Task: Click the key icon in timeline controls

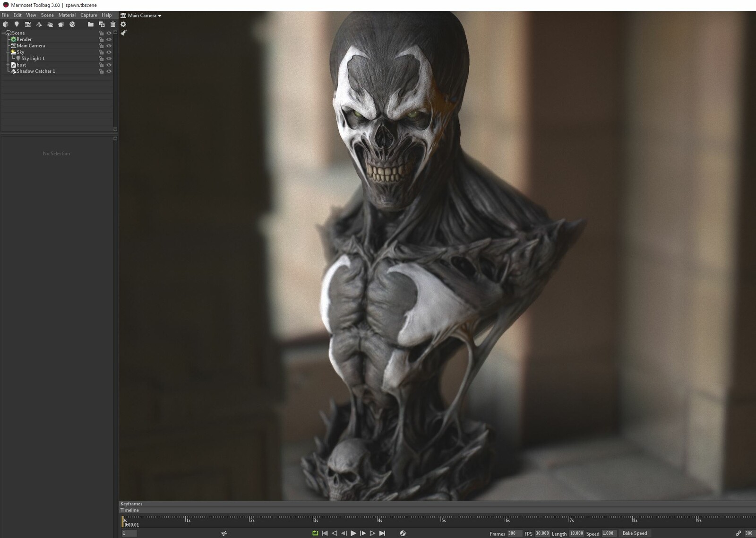Action: (403, 533)
